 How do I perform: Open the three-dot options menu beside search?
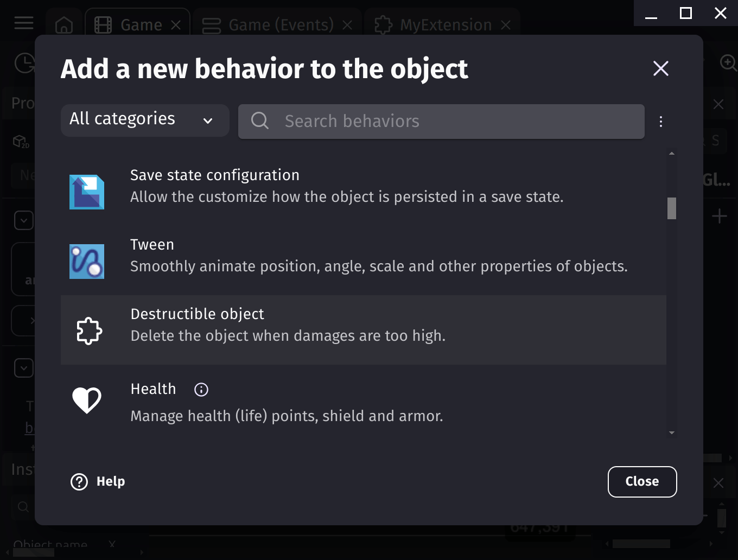pyautogui.click(x=661, y=122)
